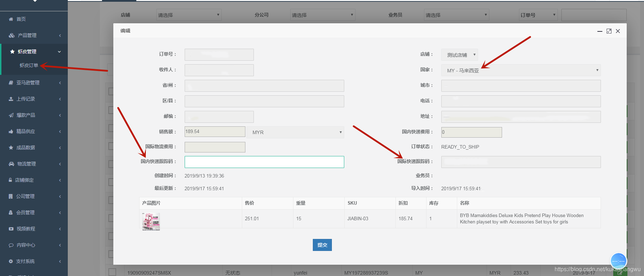
Task: Open the 订单号 search type dropdown
Action: click(538, 15)
